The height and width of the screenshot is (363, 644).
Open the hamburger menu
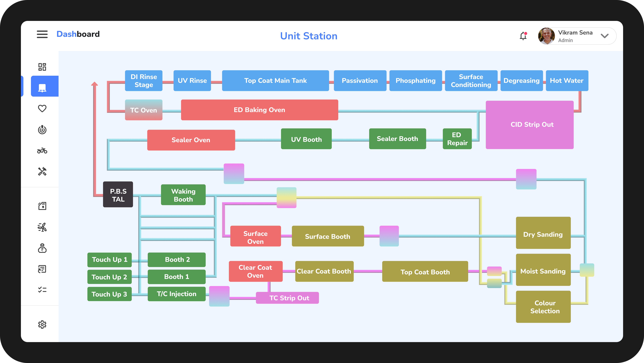click(42, 34)
